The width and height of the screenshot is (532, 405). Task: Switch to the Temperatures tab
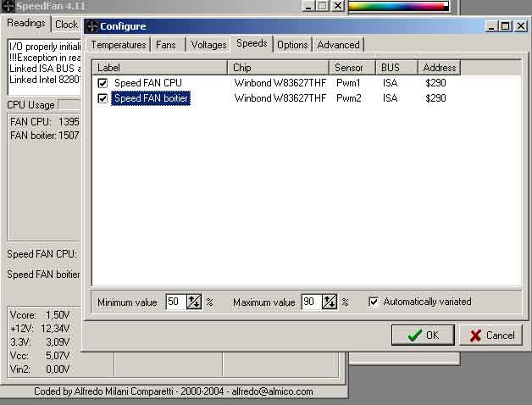coord(119,45)
